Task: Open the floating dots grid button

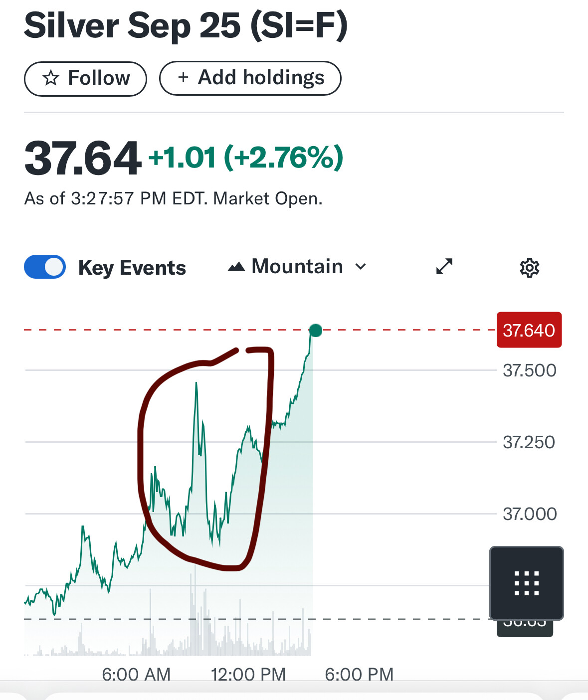Action: (x=527, y=583)
